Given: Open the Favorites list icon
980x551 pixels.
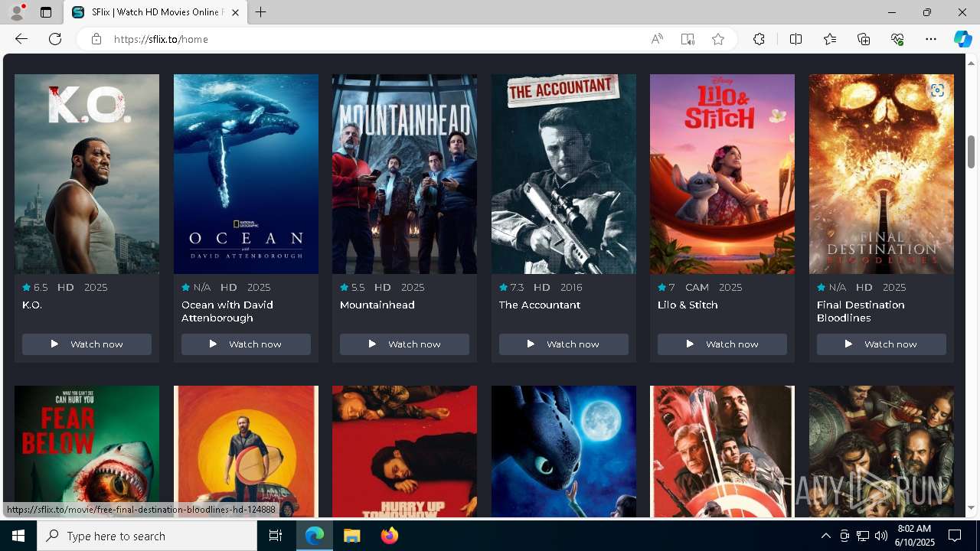Looking at the screenshot, I should point(830,39).
